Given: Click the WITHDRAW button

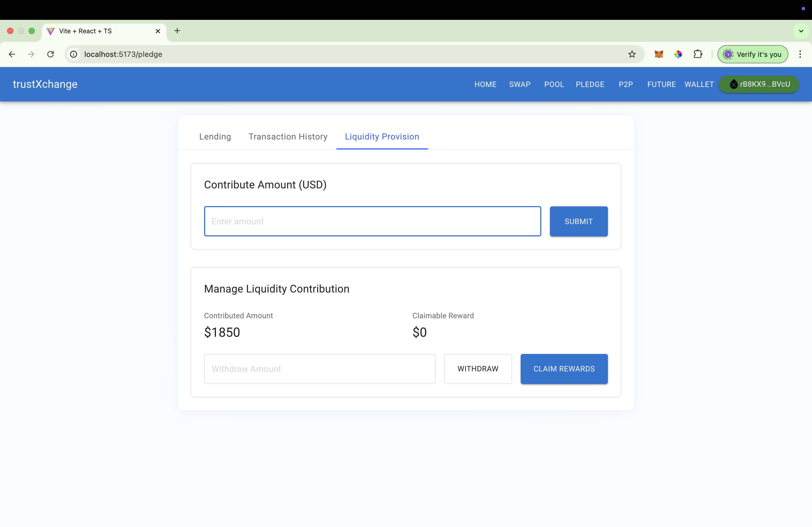Looking at the screenshot, I should pos(478,368).
